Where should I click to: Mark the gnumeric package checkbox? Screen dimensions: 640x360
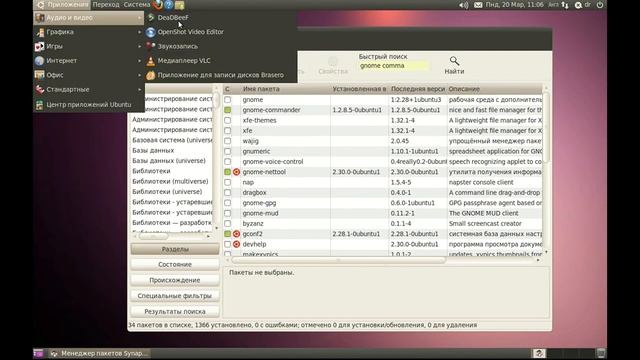pos(228,151)
